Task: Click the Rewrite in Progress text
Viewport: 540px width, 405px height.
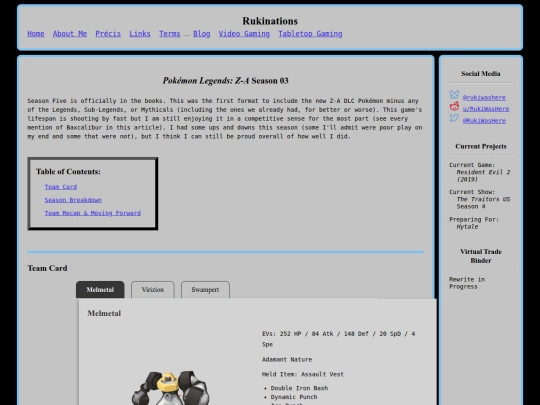Action: pyautogui.click(x=467, y=283)
